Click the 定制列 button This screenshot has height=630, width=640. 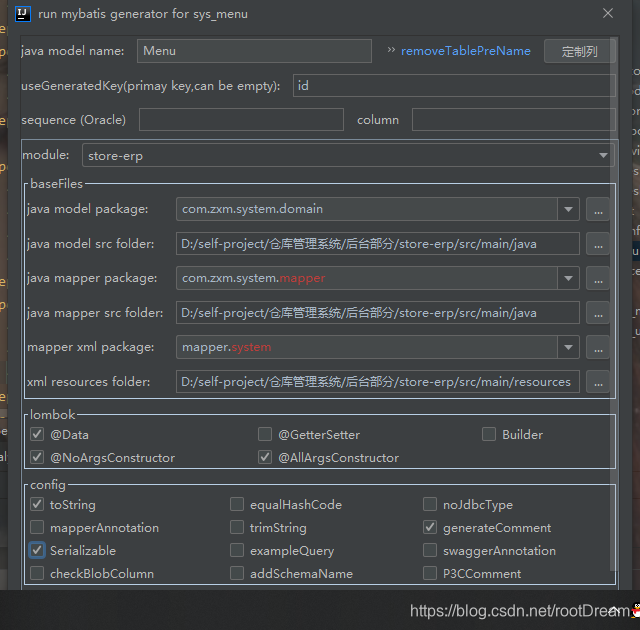(579, 51)
